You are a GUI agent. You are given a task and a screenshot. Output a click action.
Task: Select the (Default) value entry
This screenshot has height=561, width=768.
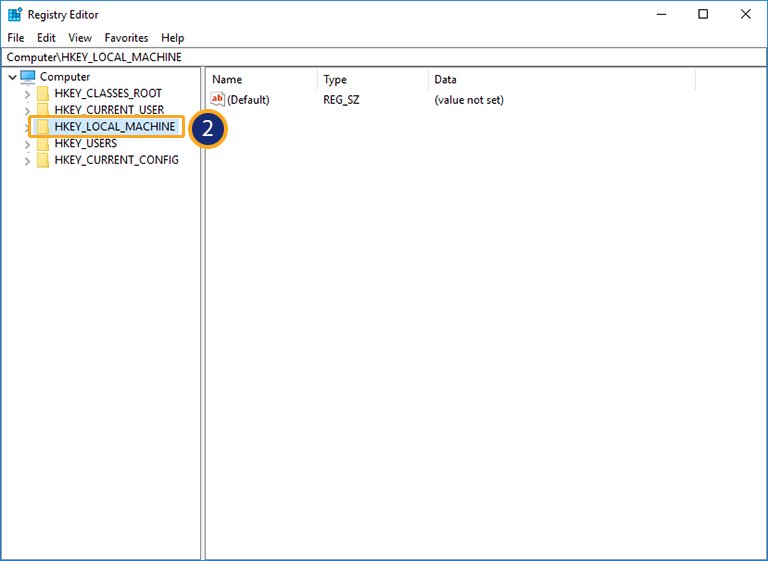coord(248,100)
